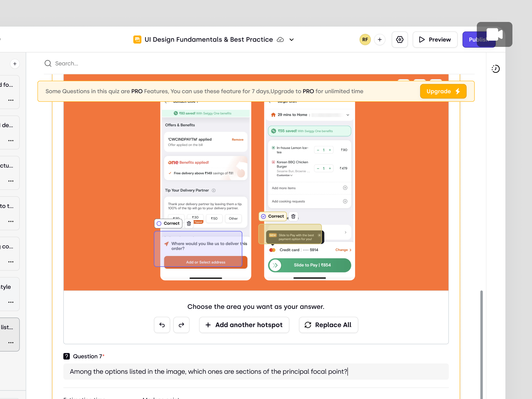This screenshot has width=532, height=399.
Task: Focus the Search field
Action: (x=259, y=64)
